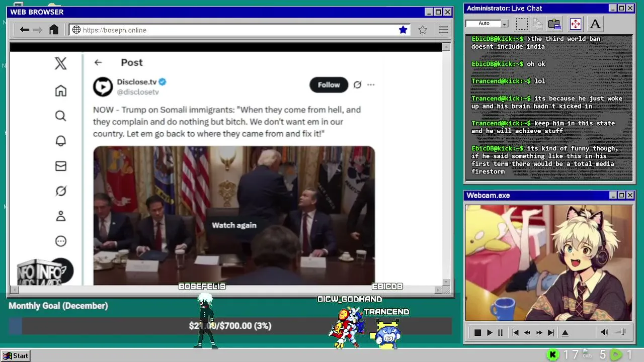Viewport: 644px width, 362px height.
Task: Go back using Post arrow
Action: pyautogui.click(x=98, y=62)
